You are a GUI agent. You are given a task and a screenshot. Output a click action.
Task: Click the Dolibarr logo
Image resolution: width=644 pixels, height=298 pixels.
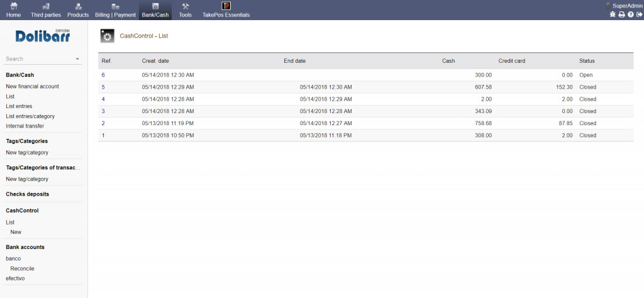(x=43, y=36)
